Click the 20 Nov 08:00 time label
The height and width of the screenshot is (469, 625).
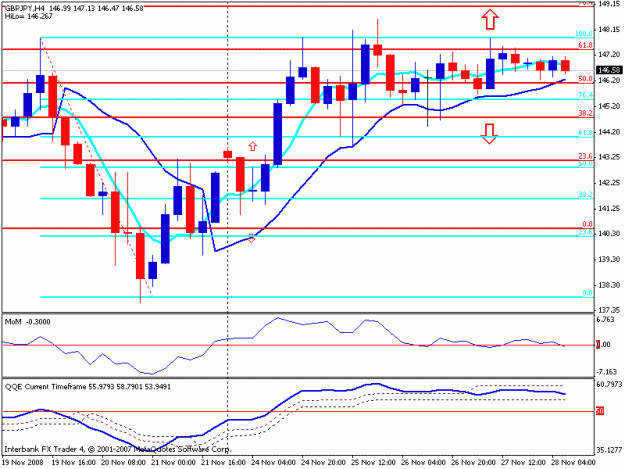(124, 463)
